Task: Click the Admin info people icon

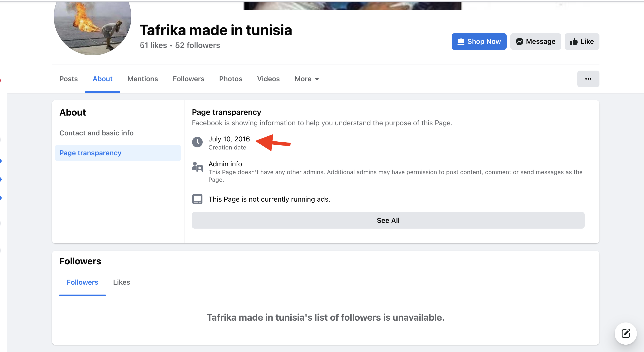Action: [197, 167]
